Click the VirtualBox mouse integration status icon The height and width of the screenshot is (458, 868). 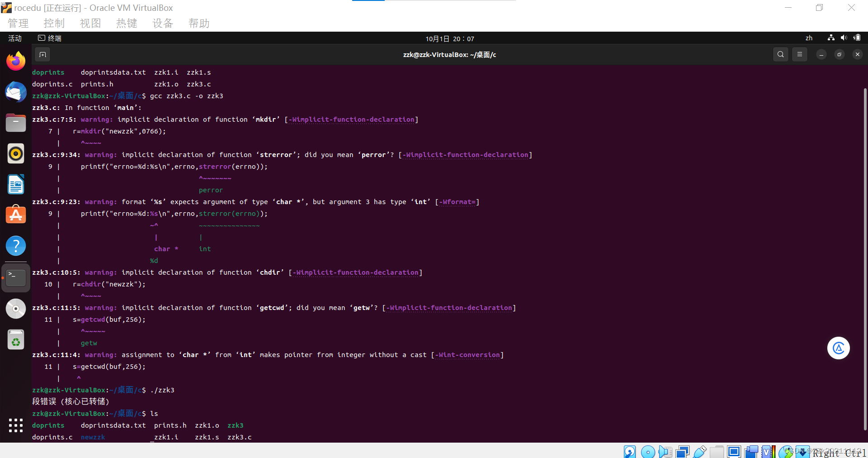pyautogui.click(x=785, y=451)
